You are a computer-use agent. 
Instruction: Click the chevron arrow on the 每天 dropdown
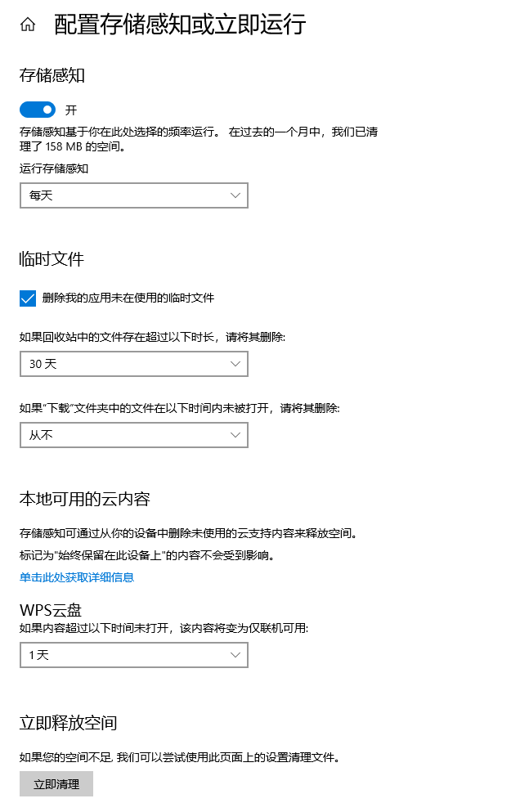point(235,195)
